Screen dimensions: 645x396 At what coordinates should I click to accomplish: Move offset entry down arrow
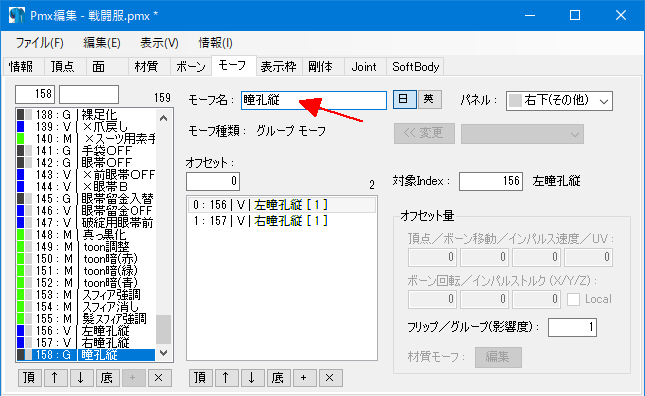252,377
